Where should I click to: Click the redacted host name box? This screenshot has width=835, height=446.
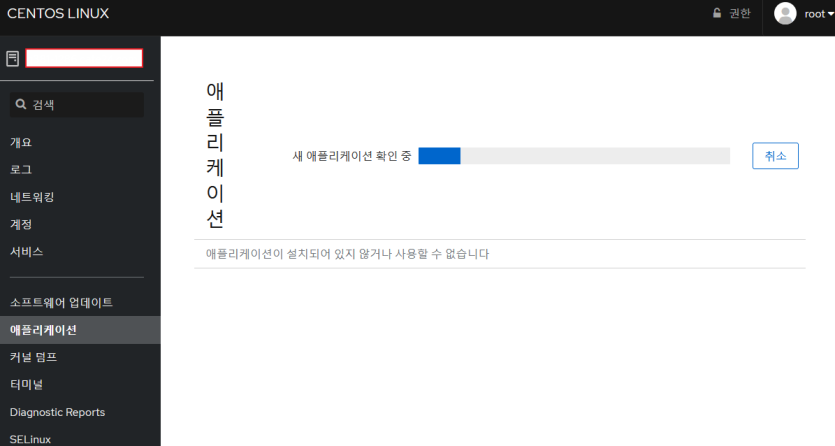point(84,58)
